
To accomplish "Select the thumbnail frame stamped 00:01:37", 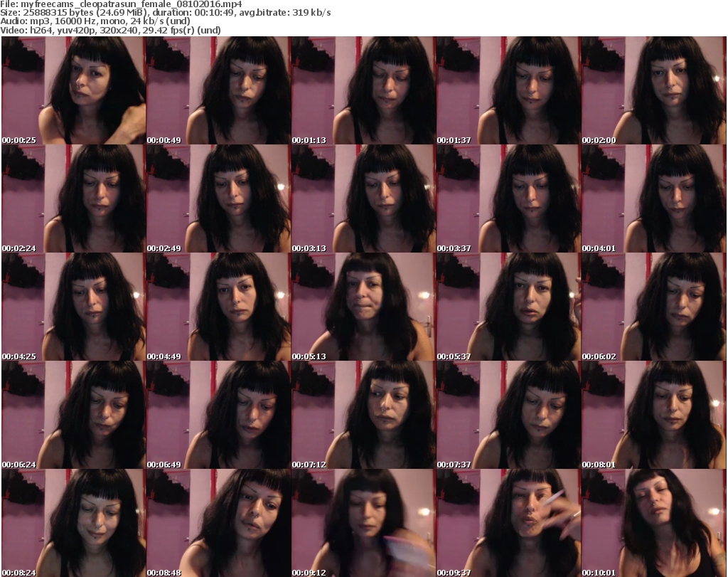I will [508, 90].
